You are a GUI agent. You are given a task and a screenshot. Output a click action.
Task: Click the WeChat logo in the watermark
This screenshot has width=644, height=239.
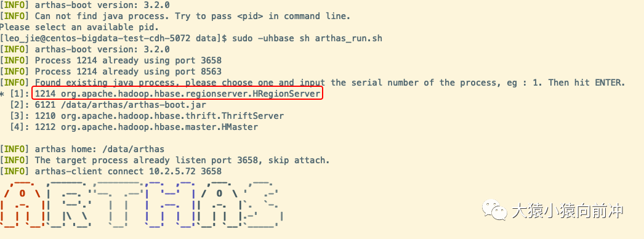coord(492,210)
